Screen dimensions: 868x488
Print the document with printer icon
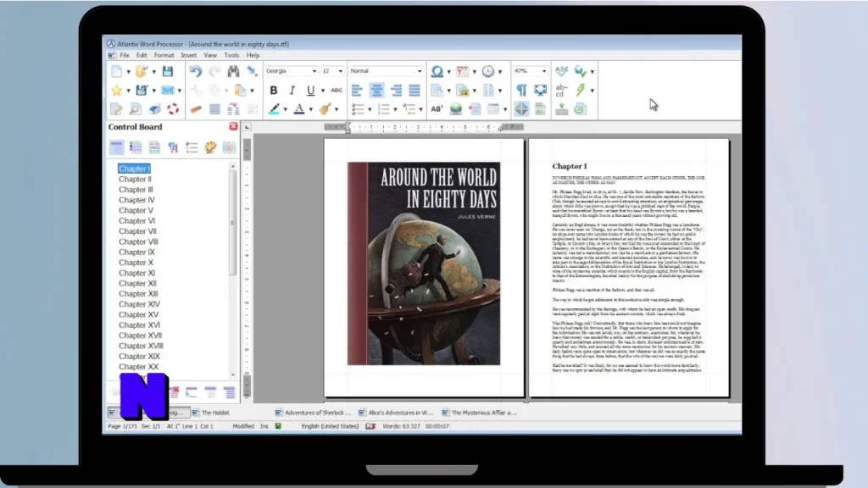coord(154,109)
